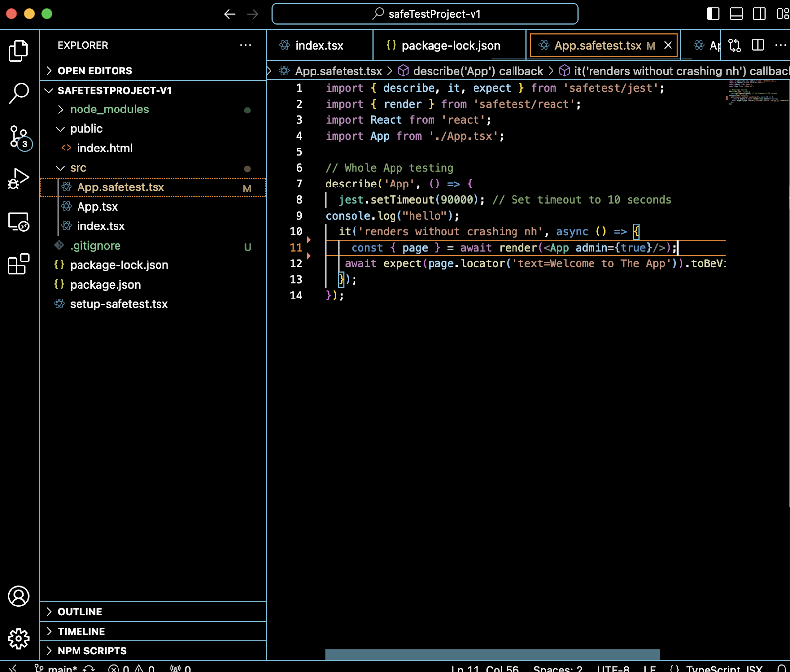Click the breadcrumb chevron before App.safetest.tsx
This screenshot has height=672, width=790.
click(270, 71)
